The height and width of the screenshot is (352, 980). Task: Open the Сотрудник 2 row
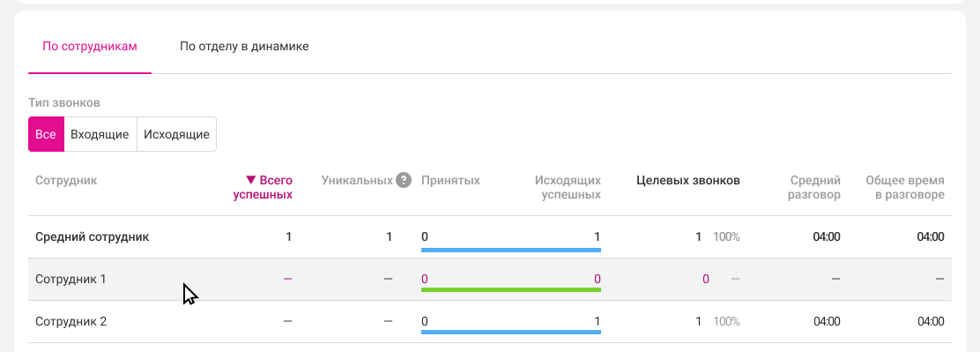490,322
